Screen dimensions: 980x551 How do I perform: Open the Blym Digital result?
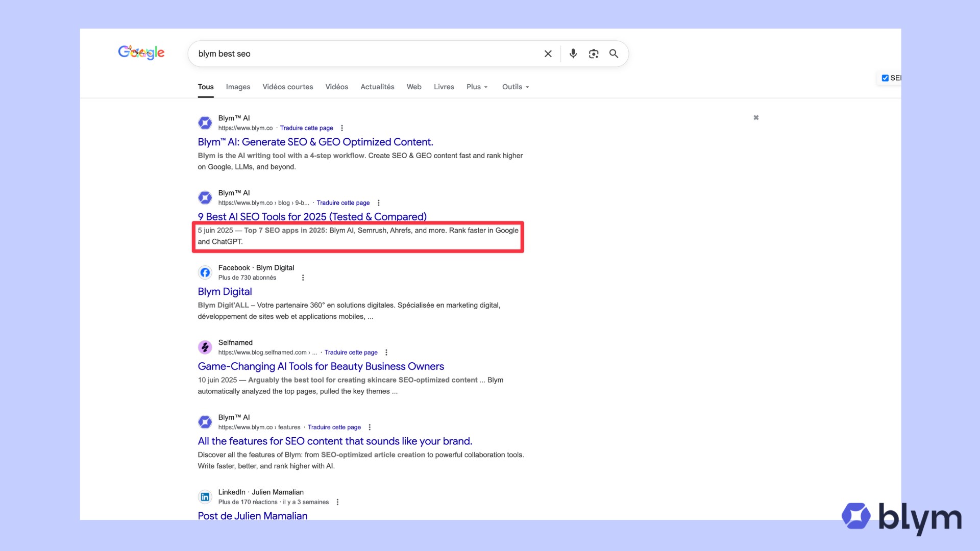[x=225, y=291]
